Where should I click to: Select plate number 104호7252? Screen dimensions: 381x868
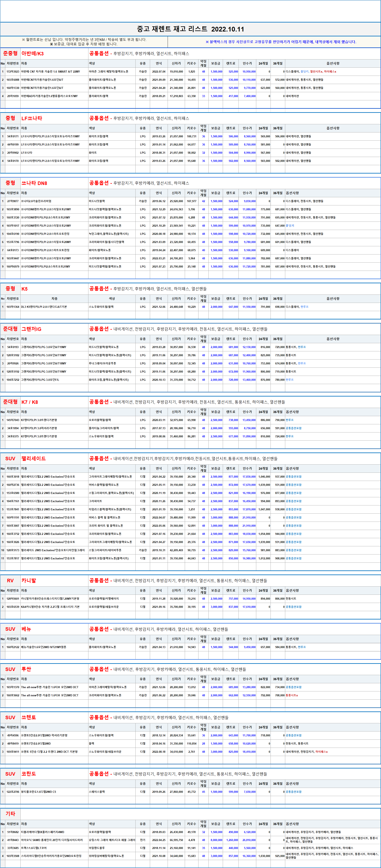point(13,380)
